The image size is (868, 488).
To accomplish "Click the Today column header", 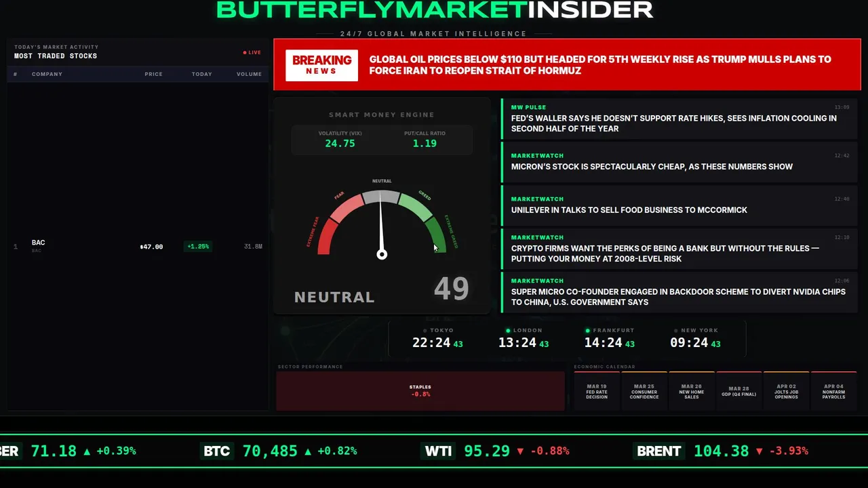I will tap(201, 74).
